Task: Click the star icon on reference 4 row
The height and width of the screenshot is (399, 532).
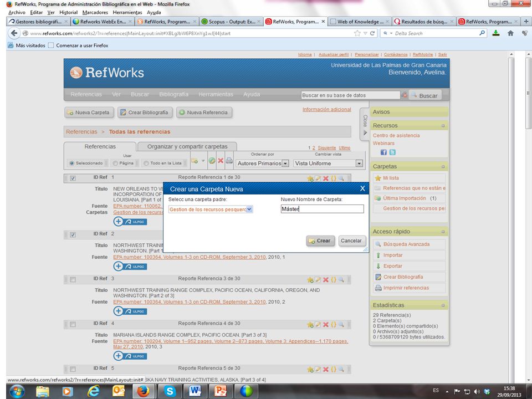Action: click(x=310, y=325)
